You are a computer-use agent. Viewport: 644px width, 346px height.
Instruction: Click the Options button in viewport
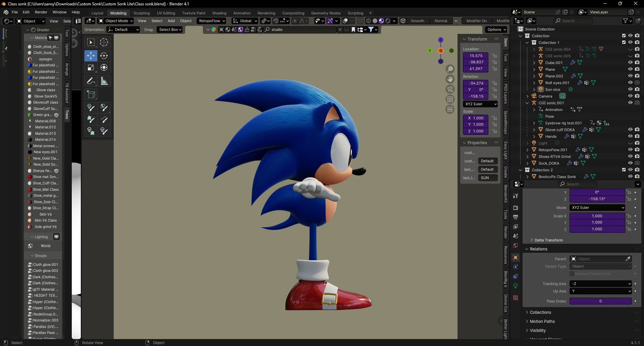point(496,30)
